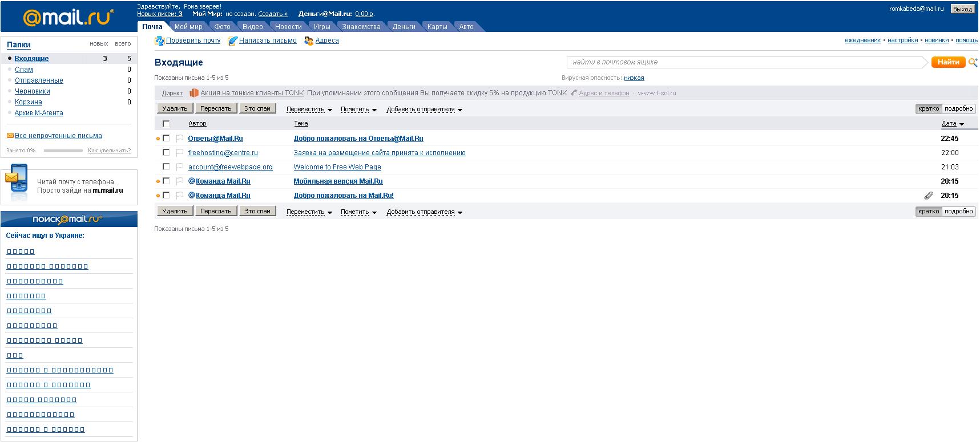Open Пометить dropdown below the message list
The width and height of the screenshot is (980, 442).
[x=358, y=212]
